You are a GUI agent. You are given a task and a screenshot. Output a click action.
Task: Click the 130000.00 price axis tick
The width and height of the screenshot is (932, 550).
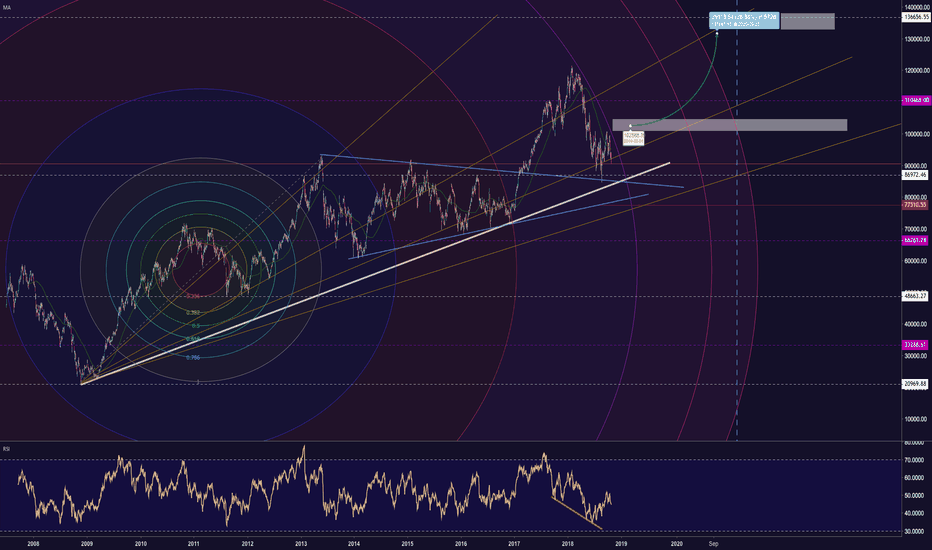916,39
